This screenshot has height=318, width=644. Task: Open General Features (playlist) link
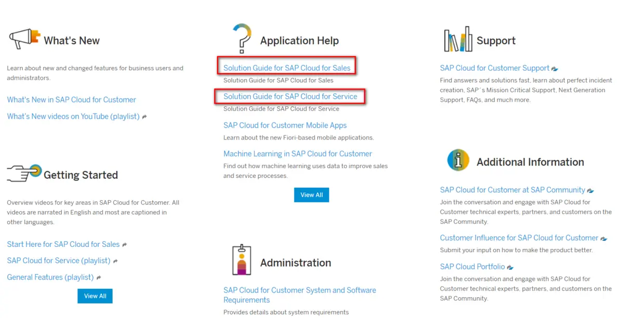[50, 278]
